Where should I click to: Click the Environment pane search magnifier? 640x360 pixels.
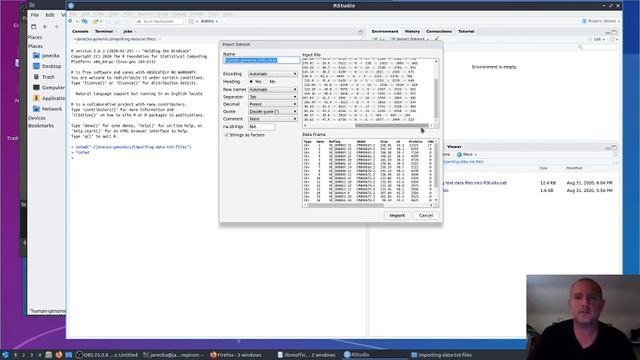[580, 47]
